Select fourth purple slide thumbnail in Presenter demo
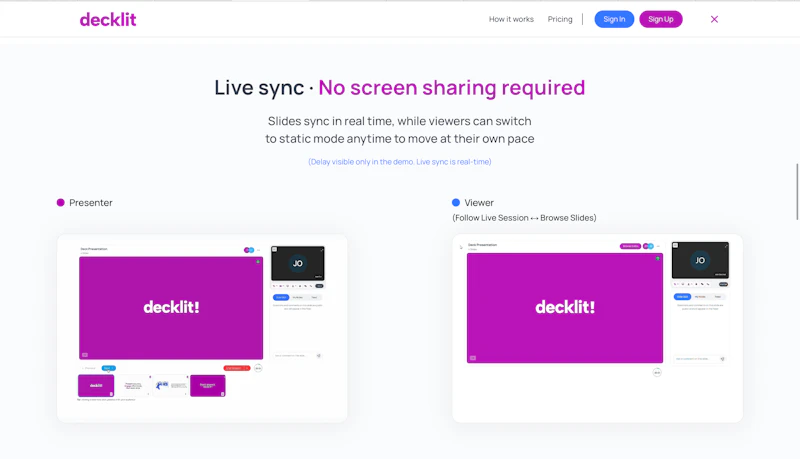The image size is (800, 459). click(x=208, y=386)
